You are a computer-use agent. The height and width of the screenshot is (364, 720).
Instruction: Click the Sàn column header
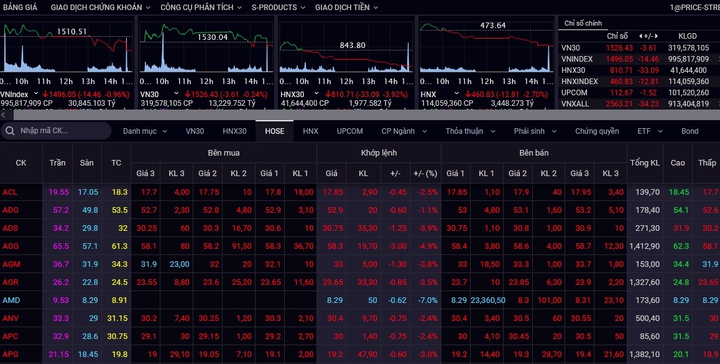pos(87,163)
